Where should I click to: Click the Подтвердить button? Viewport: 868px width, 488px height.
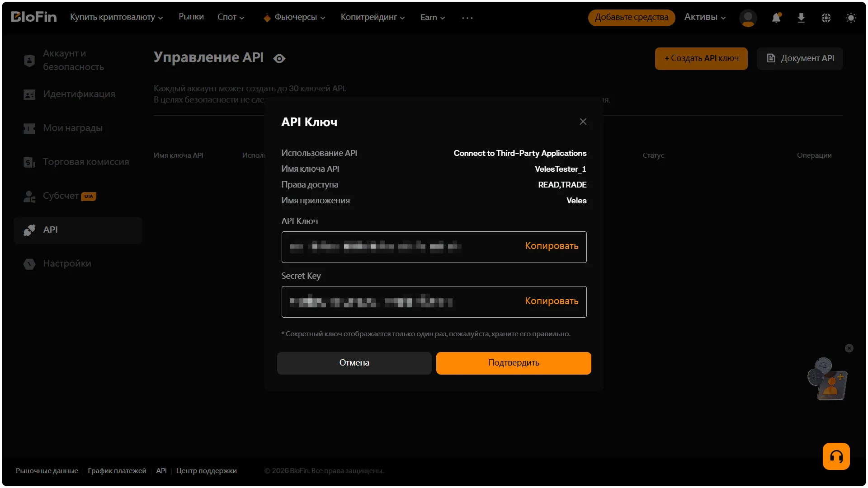pyautogui.click(x=514, y=363)
